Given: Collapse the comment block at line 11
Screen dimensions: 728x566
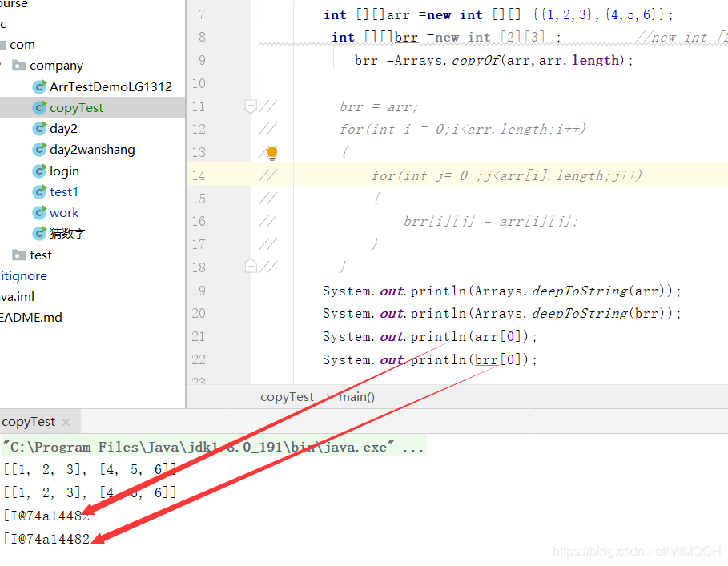Looking at the screenshot, I should [x=250, y=106].
